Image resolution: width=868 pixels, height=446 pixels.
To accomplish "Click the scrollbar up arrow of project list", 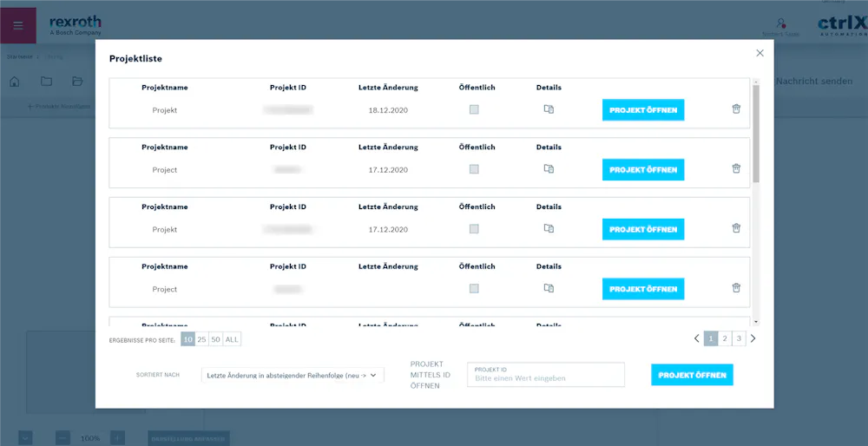I will click(x=756, y=82).
